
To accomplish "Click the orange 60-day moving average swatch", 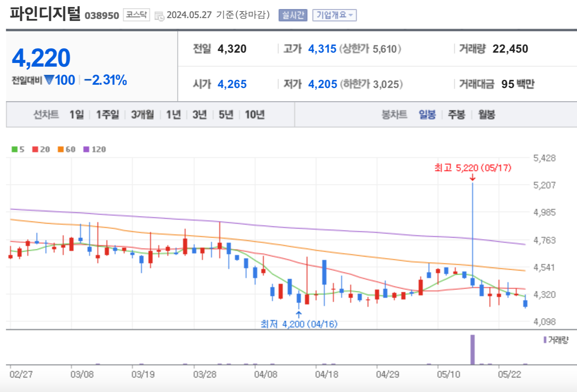I will coord(61,149).
